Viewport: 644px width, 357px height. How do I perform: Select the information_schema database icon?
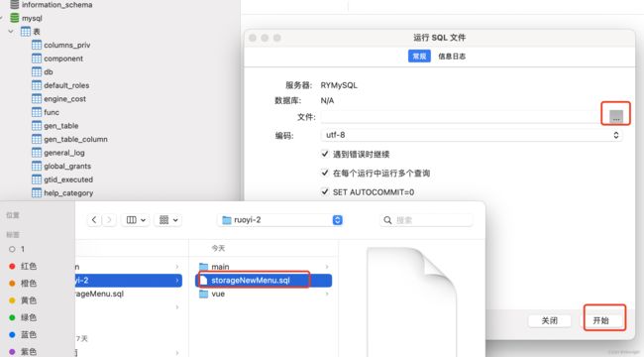[x=15, y=5]
